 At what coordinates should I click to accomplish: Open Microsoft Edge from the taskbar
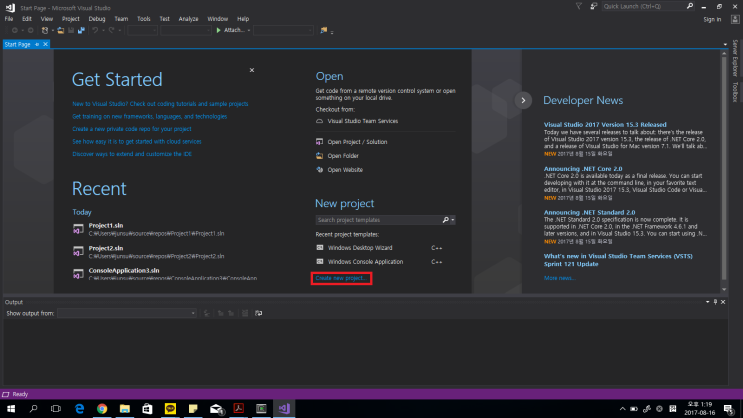pyautogui.click(x=79, y=409)
